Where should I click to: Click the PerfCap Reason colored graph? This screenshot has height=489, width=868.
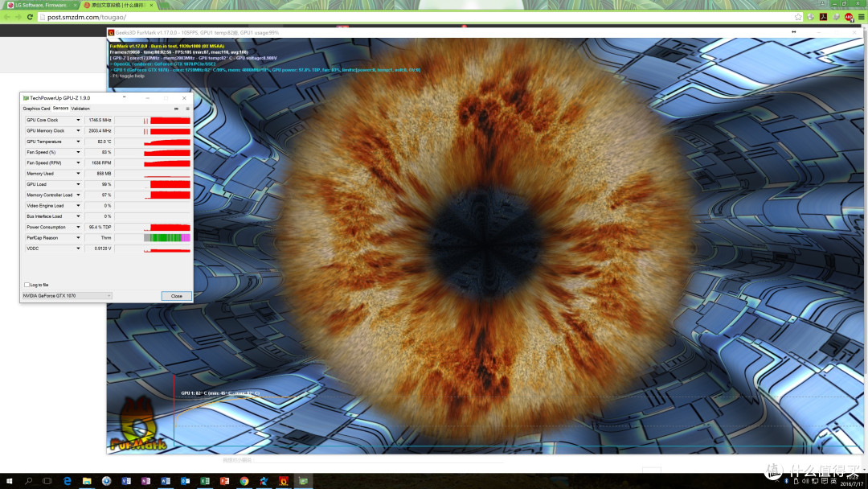click(166, 238)
